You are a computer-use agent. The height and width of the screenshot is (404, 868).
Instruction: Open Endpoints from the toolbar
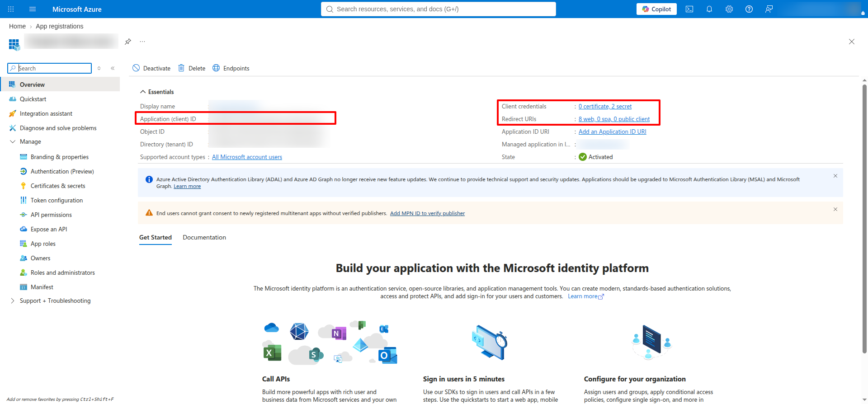pyautogui.click(x=231, y=68)
